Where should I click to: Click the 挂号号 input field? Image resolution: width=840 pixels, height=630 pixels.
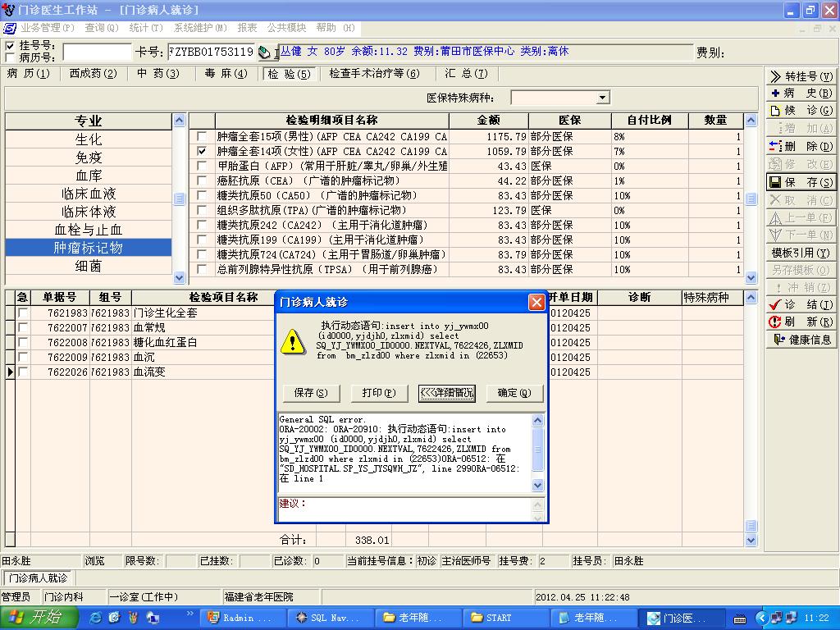pyautogui.click(x=97, y=52)
